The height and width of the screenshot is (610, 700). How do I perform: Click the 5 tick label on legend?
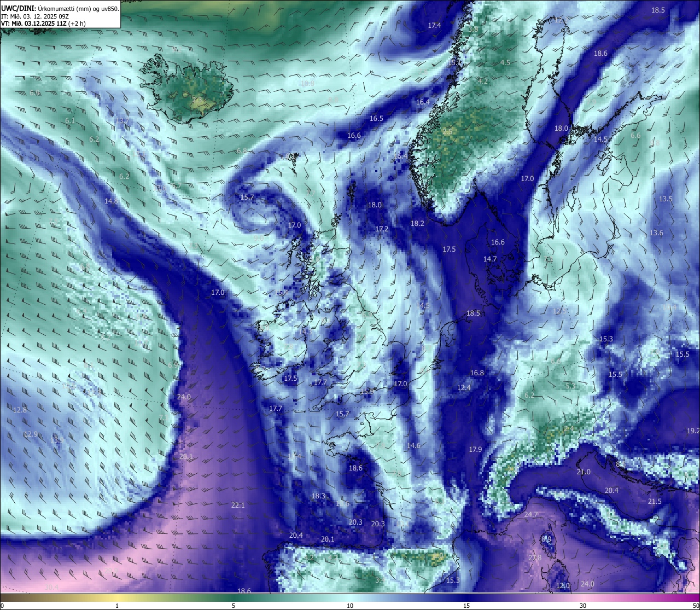(x=234, y=606)
